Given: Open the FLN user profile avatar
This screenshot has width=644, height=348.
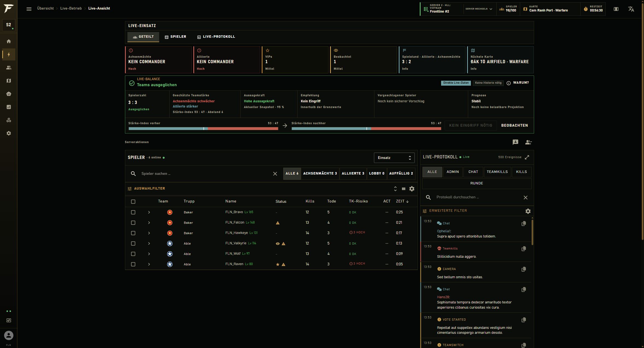Looking at the screenshot, I should (9, 335).
